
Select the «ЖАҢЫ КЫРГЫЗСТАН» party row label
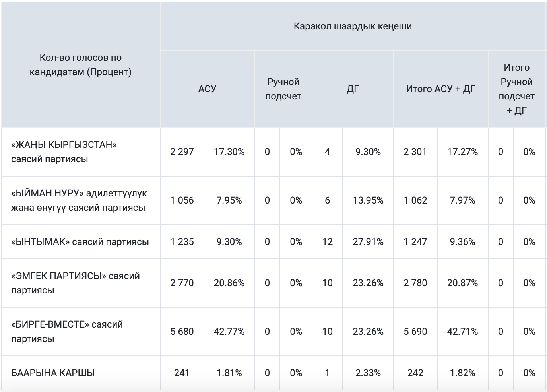click(64, 152)
